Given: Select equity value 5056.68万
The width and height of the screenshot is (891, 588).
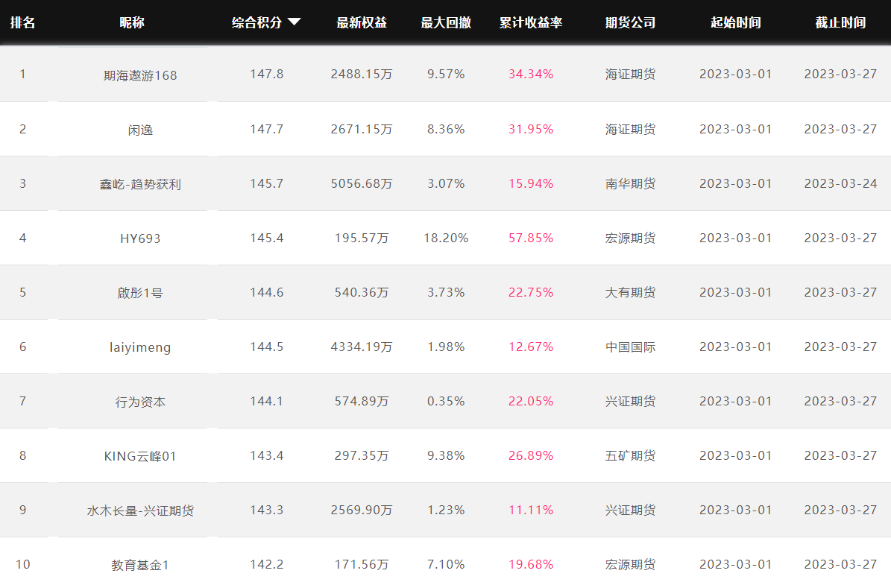Looking at the screenshot, I should (x=362, y=184).
